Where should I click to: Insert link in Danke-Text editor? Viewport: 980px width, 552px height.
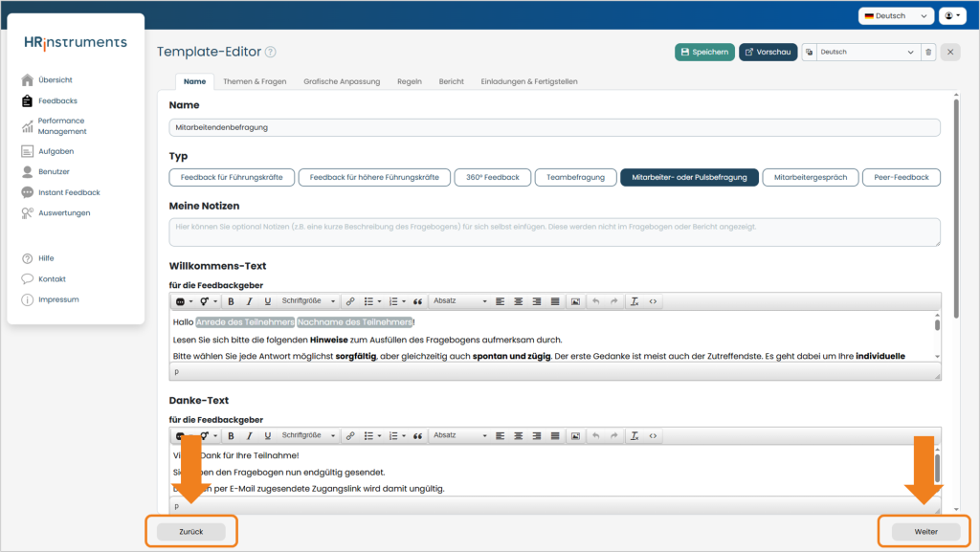pyautogui.click(x=350, y=436)
